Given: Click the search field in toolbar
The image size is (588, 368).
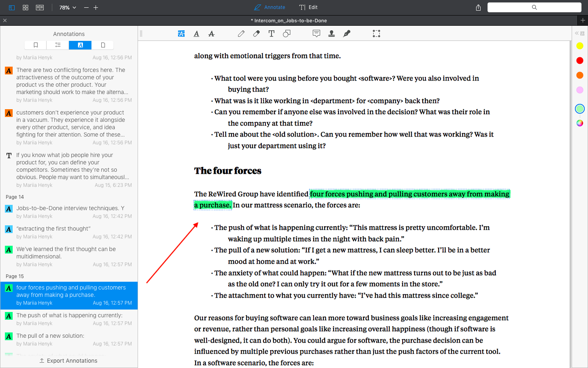Looking at the screenshot, I should tap(534, 7).
